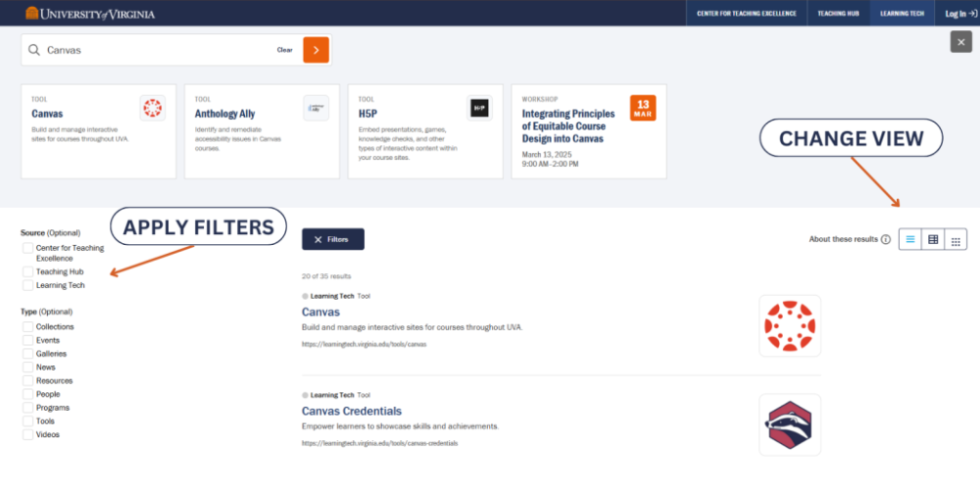Image resolution: width=980 pixels, height=490 pixels.
Task: Open the Canvas search result title
Action: point(320,312)
